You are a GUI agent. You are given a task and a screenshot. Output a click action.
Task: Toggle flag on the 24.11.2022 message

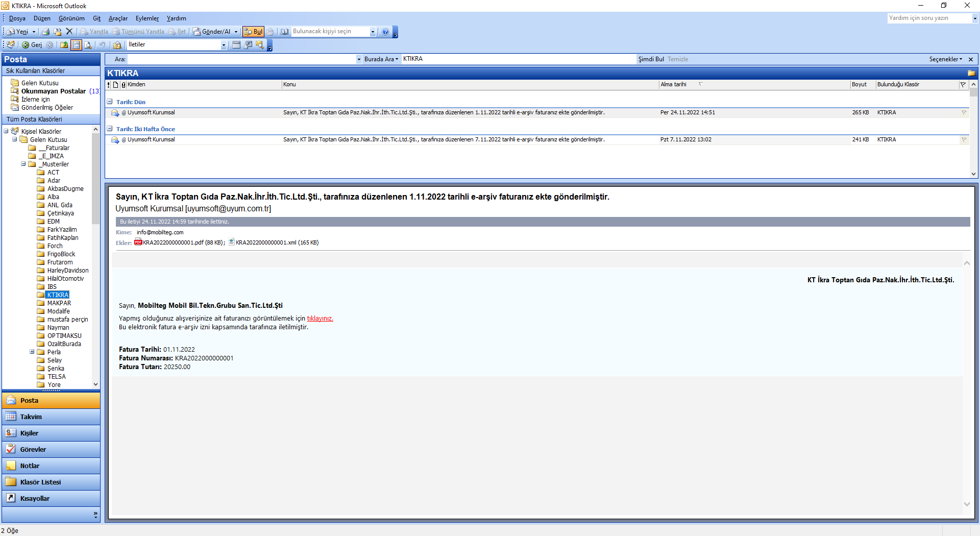coord(964,112)
